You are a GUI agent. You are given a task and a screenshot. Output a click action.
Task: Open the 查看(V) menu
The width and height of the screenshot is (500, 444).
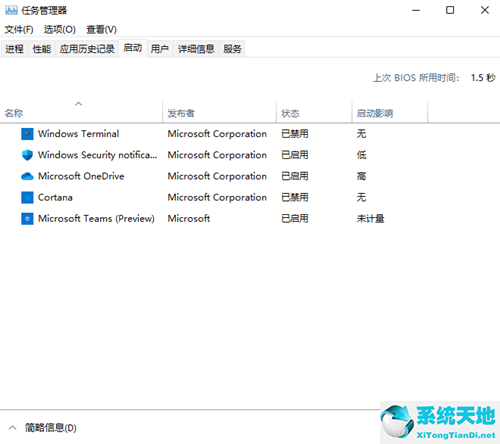point(101,30)
